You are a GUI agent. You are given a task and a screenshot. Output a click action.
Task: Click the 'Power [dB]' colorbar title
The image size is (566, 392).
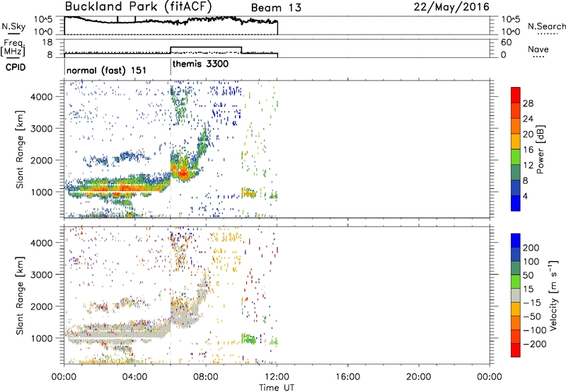point(540,149)
